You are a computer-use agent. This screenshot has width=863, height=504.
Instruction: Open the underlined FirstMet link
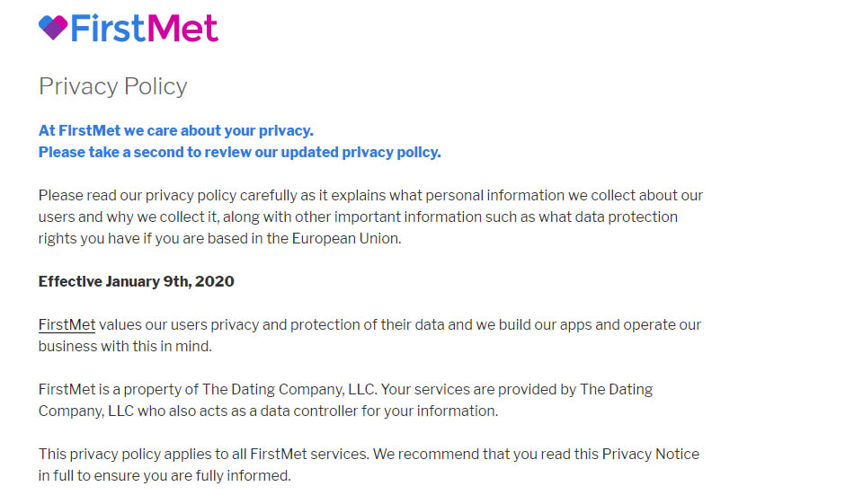coord(67,324)
